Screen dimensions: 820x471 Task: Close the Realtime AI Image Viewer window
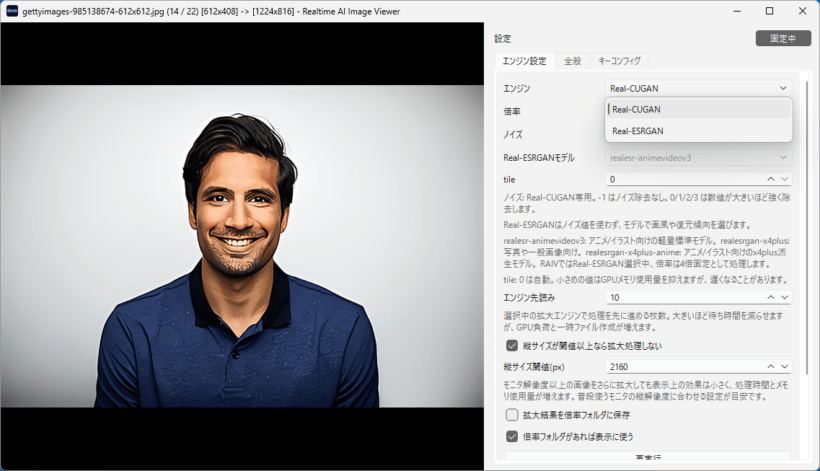(x=803, y=11)
